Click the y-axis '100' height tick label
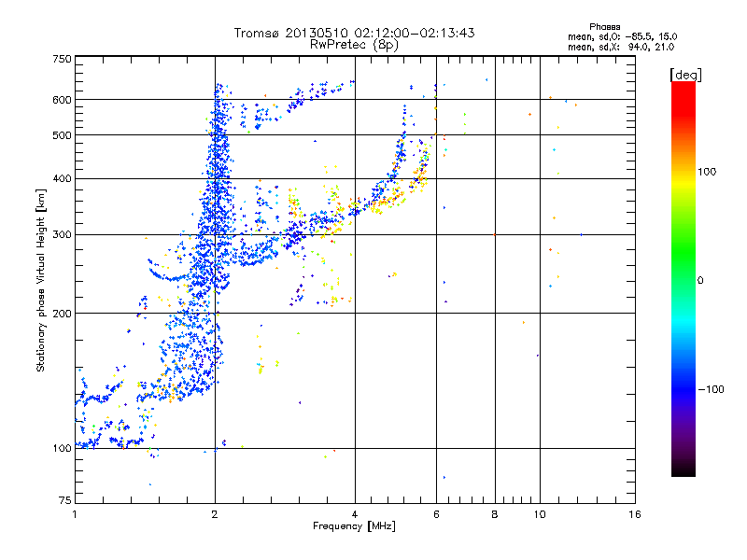This screenshot has height=560, width=747. [62, 448]
